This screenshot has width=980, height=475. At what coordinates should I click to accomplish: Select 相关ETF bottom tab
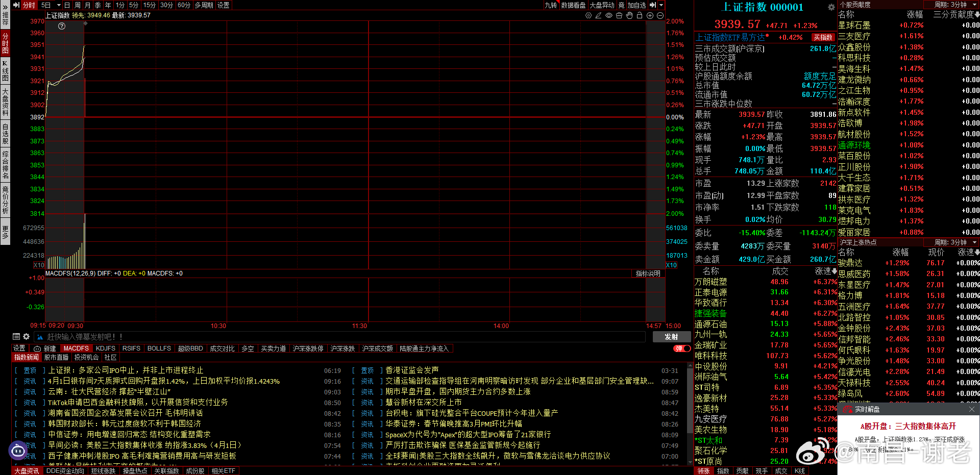[x=224, y=471]
